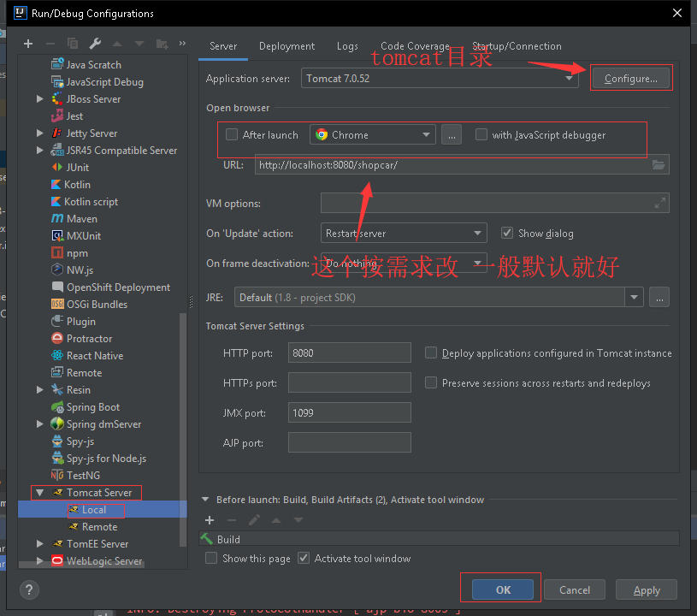Viewport: 697px width, 616px height.
Task: Open the On 'Update' action Restart server dropdown
Action: pyautogui.click(x=404, y=233)
